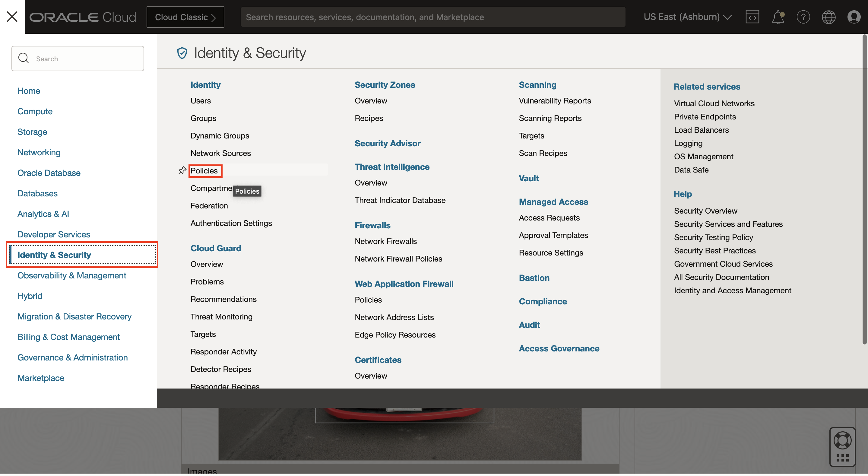Open the user profile avatar icon
This screenshot has height=476, width=868.
click(x=854, y=17)
